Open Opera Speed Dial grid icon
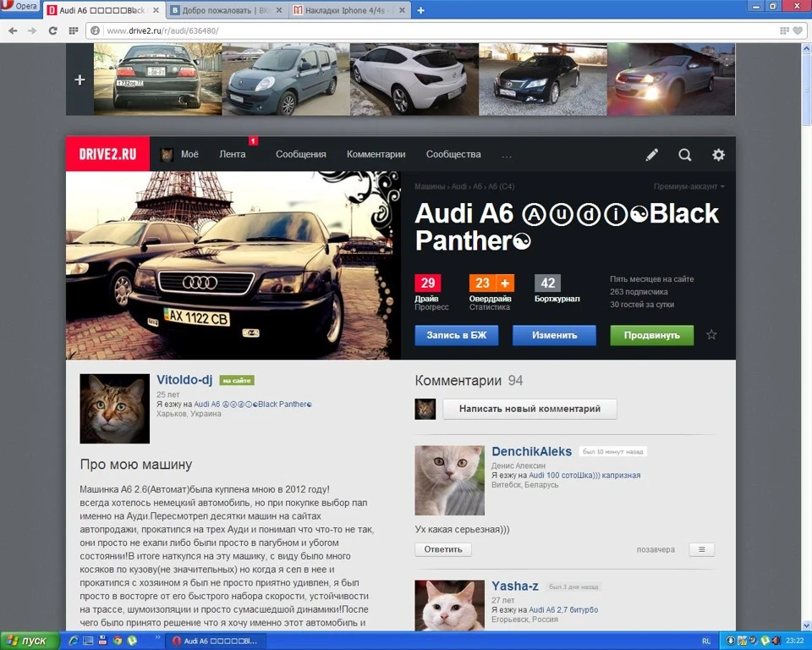This screenshot has width=812, height=650. (x=74, y=30)
